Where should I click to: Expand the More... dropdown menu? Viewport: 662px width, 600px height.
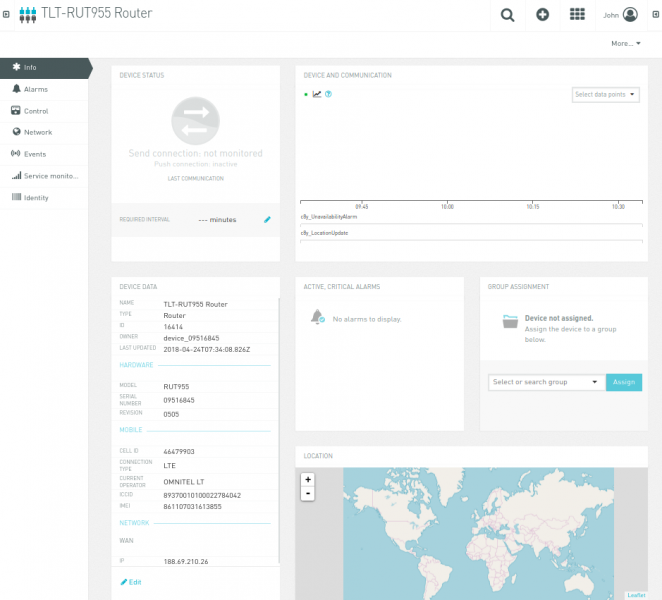[626, 44]
